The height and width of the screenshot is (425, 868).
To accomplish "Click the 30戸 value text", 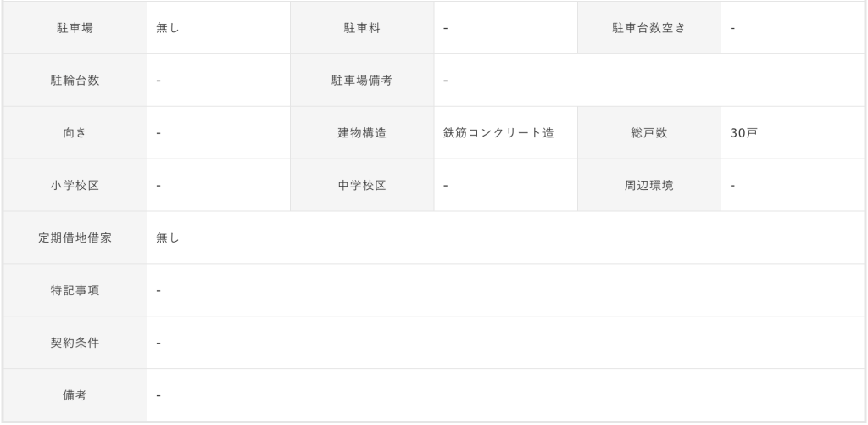I will click(x=743, y=133).
